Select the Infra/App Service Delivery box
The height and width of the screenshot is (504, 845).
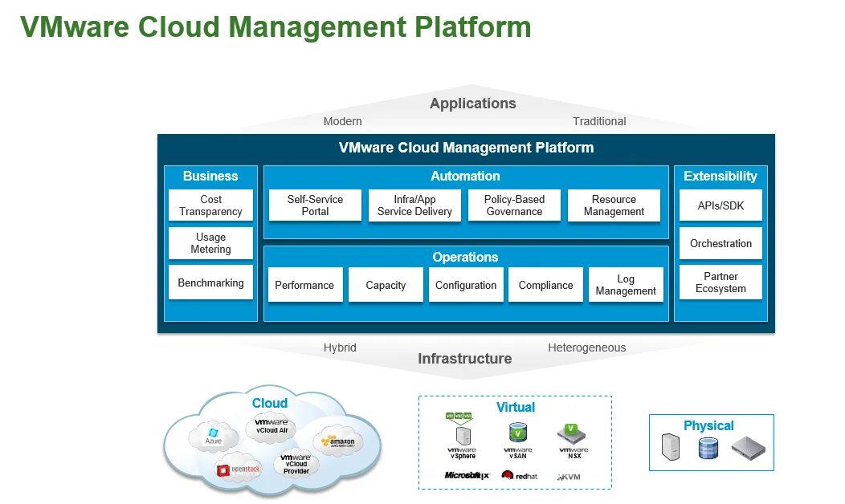414,205
